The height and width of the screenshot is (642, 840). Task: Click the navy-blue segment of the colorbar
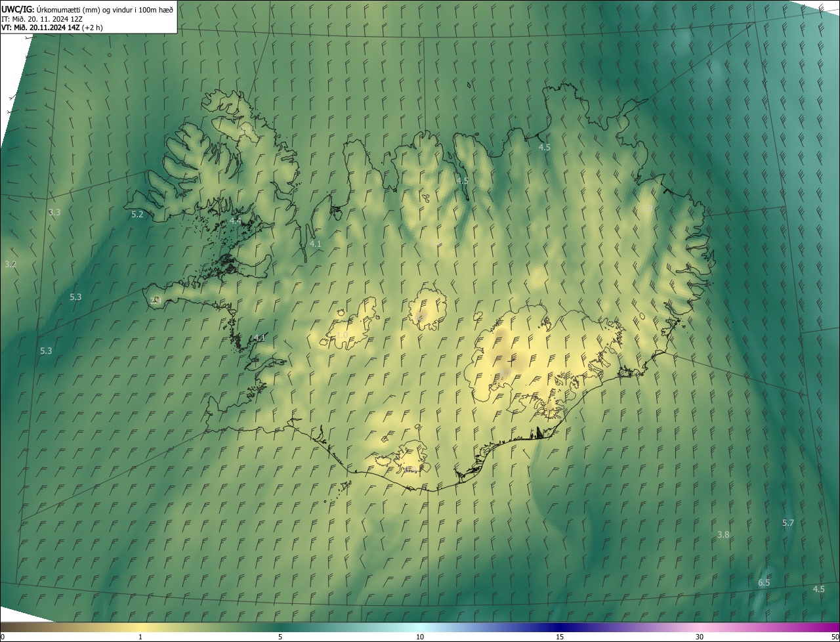(x=560, y=628)
